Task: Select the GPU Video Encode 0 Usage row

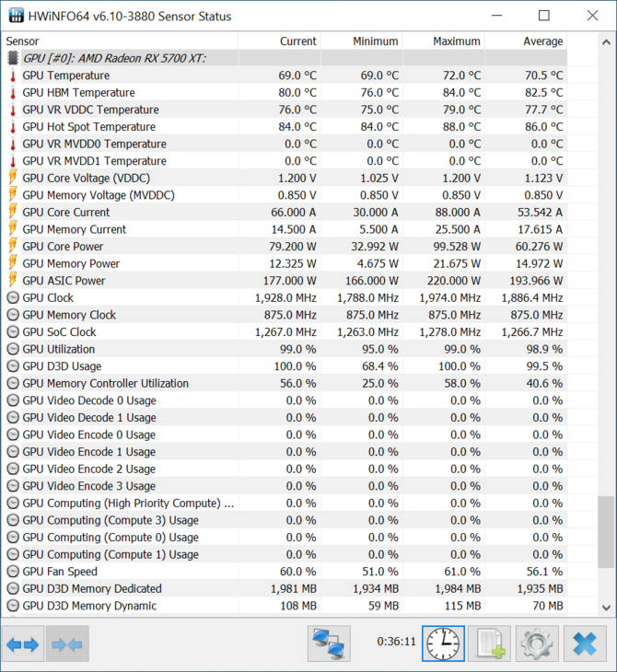Action: (x=286, y=435)
